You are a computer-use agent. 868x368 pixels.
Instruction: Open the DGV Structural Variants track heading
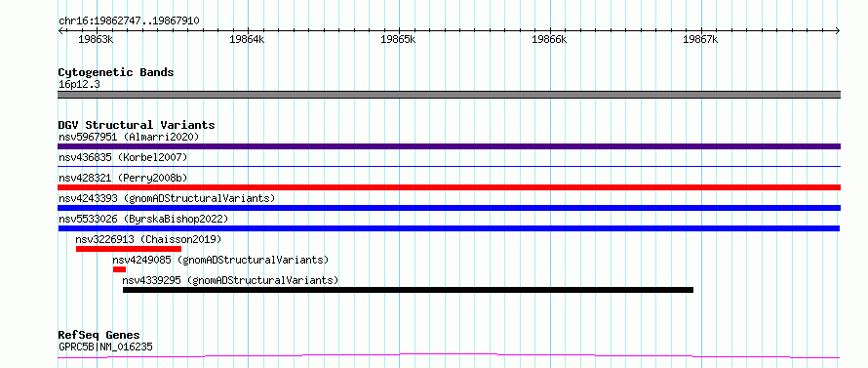point(137,125)
